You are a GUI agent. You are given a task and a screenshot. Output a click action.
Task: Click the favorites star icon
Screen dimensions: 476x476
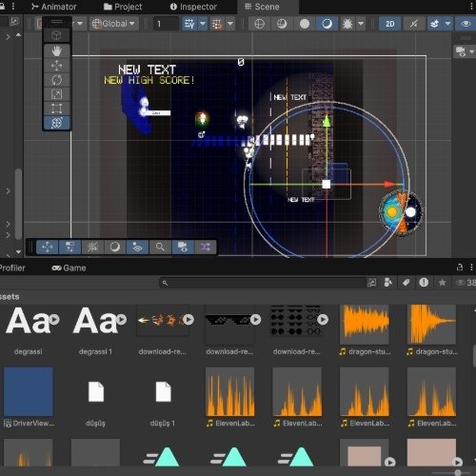(x=442, y=283)
